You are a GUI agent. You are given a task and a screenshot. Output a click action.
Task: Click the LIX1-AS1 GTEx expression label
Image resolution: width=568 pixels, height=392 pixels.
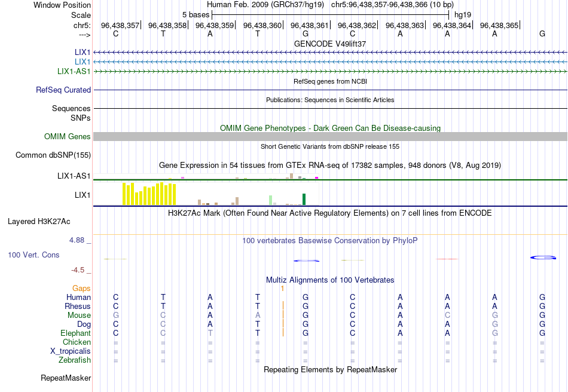pos(74,176)
